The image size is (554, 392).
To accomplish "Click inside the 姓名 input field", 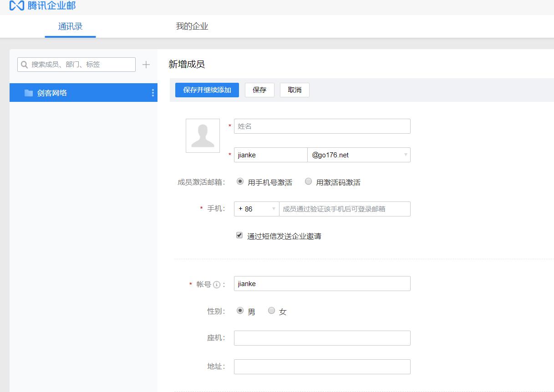I will click(x=322, y=126).
